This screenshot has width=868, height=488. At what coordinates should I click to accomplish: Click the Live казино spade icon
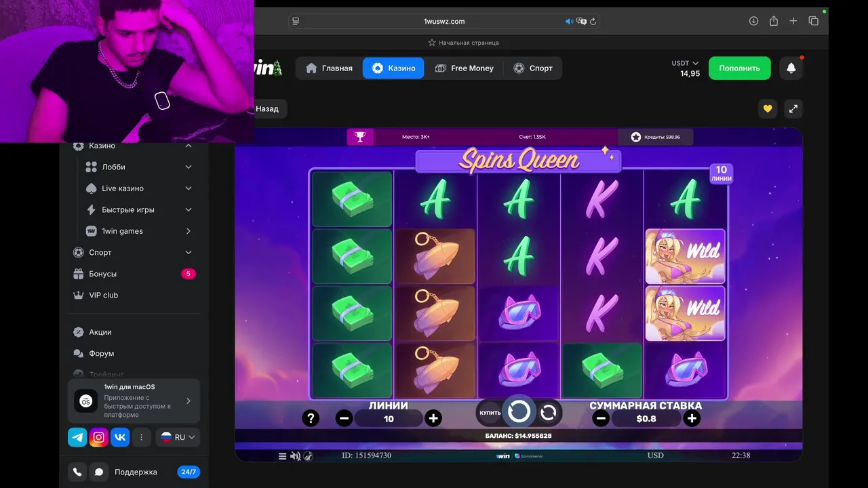tap(92, 188)
